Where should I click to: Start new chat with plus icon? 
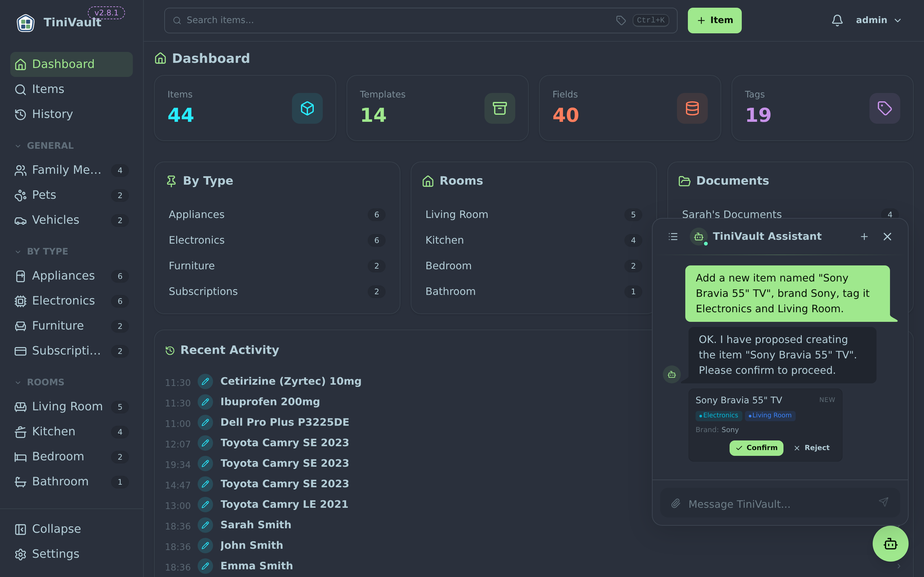click(x=864, y=237)
